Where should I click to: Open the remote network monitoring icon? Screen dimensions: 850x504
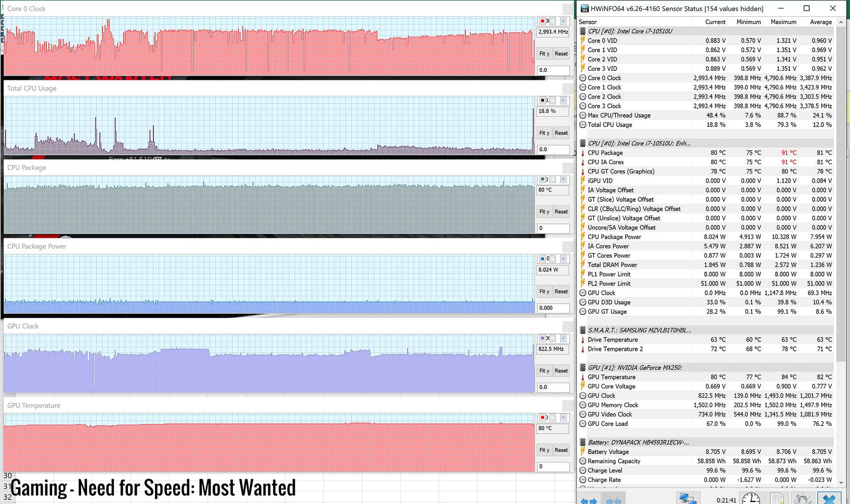pos(688,499)
